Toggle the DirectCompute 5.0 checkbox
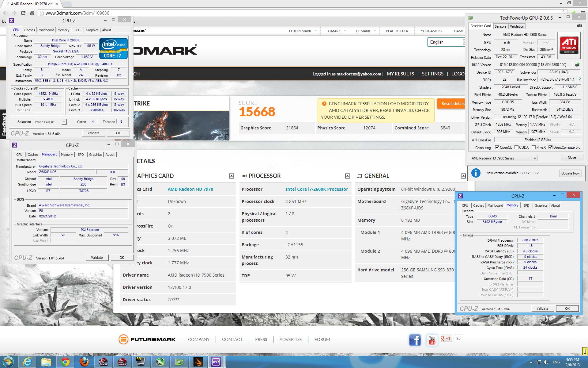588x368 pixels. coord(550,148)
